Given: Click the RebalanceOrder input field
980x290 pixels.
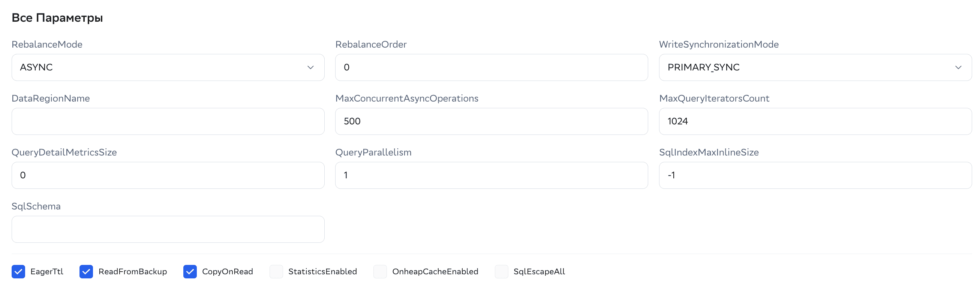Looking at the screenshot, I should (491, 67).
